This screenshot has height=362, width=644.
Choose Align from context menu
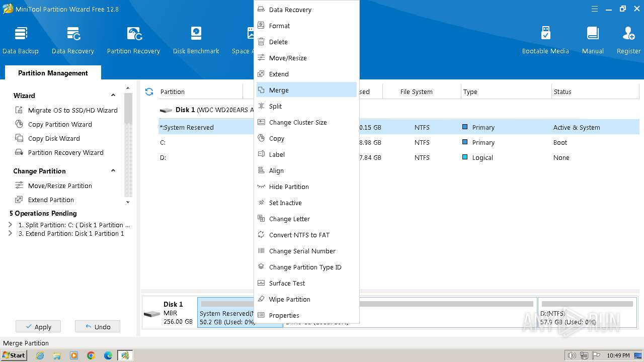[x=306, y=170]
